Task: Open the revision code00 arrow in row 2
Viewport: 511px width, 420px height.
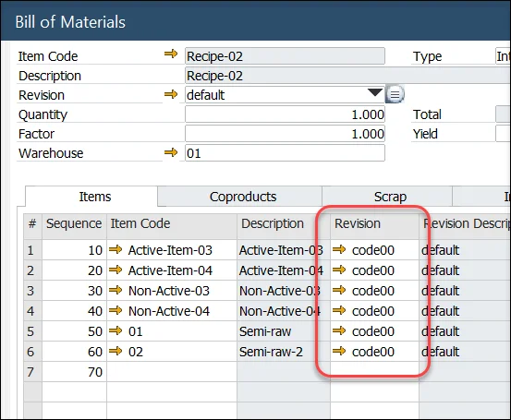Action: click(x=339, y=270)
